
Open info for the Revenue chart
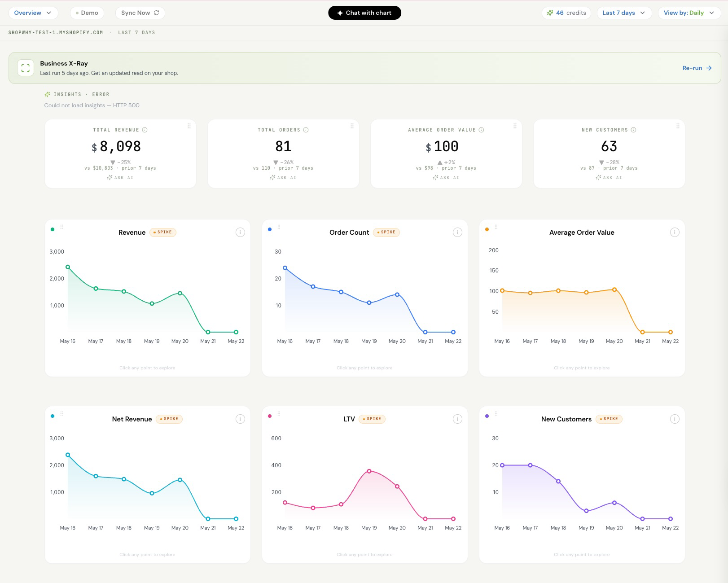coord(240,232)
